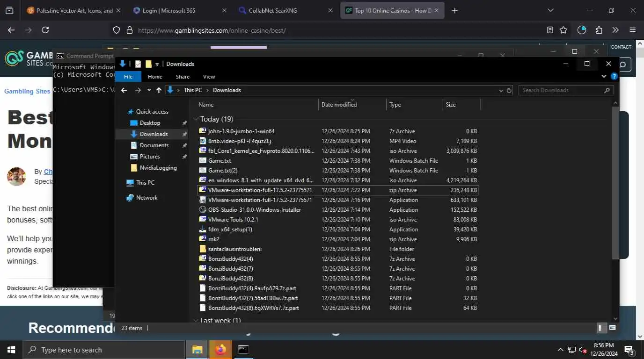The image size is (644, 359).
Task: Collapse the Today (19) group
Action: (196, 119)
